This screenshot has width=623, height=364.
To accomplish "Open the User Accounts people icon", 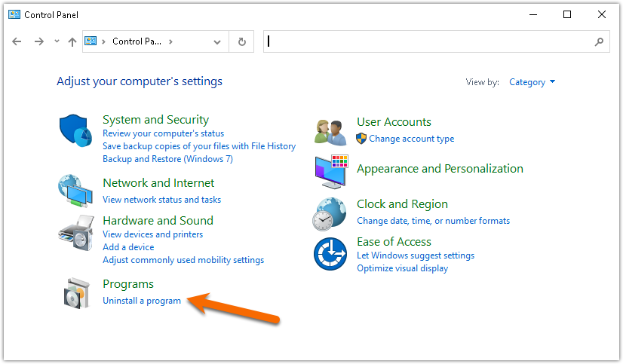I will coord(330,132).
